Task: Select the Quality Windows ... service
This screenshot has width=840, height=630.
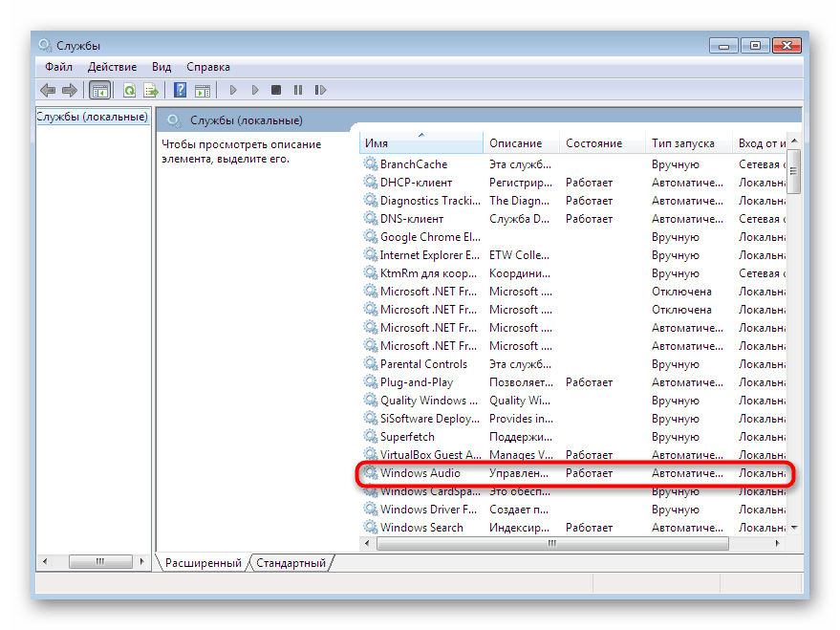Action: (428, 401)
